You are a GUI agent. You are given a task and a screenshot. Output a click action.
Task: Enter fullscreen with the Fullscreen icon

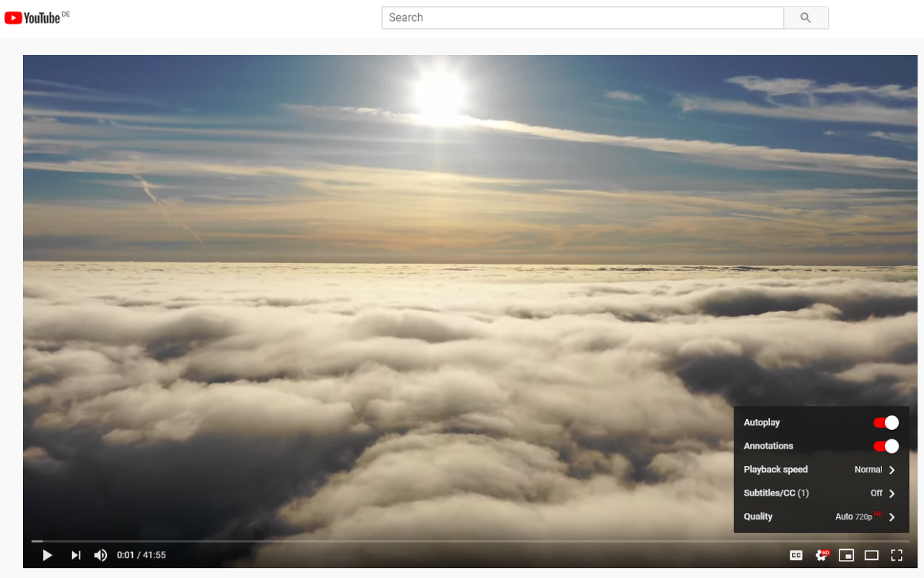pos(897,555)
